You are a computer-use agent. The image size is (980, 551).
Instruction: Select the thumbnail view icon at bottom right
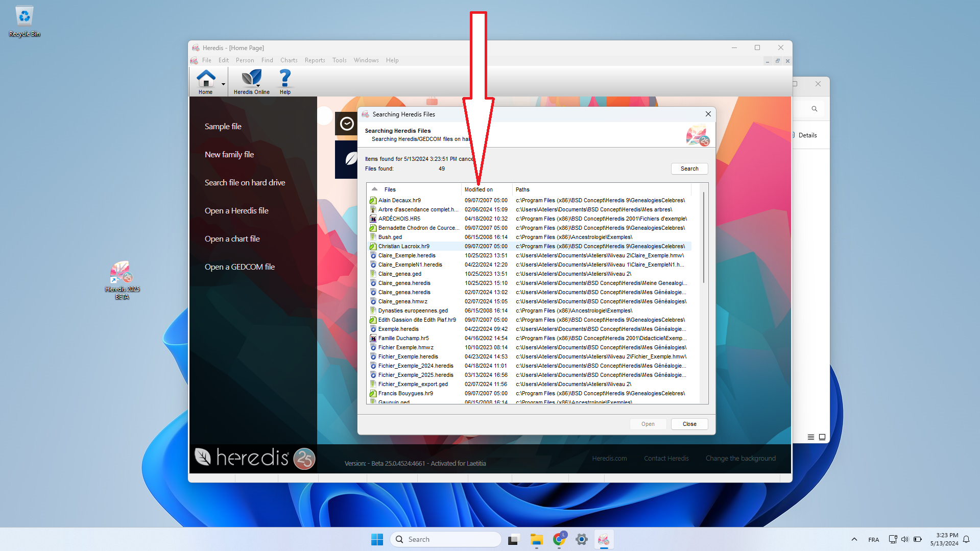tap(822, 437)
